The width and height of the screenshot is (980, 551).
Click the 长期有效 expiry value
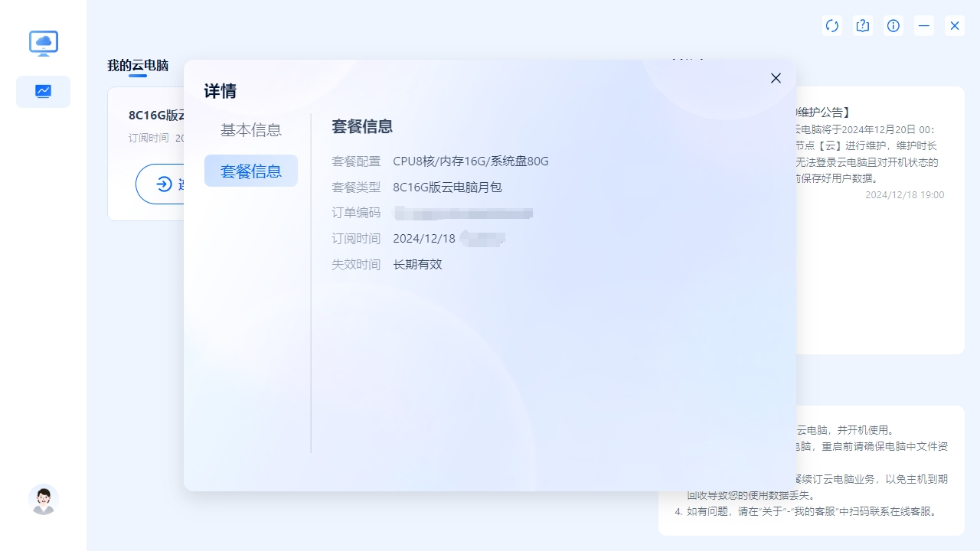(417, 265)
